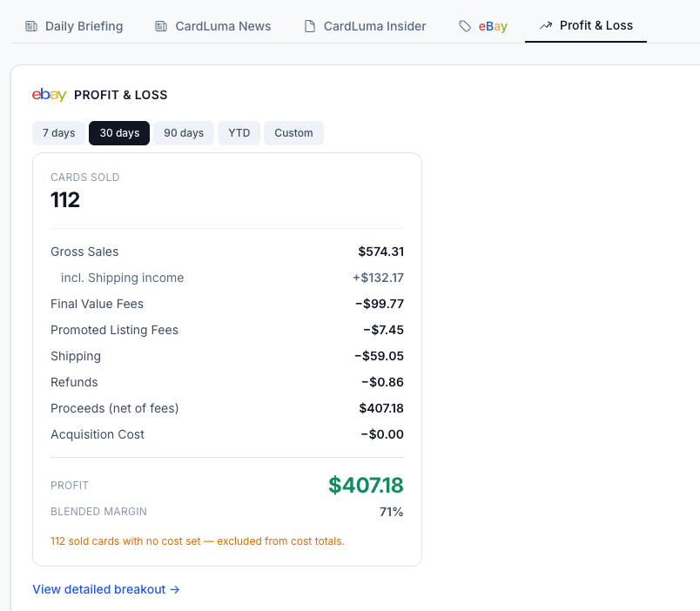Switch to the 90 days range
The height and width of the screenshot is (611, 700).
tap(184, 133)
